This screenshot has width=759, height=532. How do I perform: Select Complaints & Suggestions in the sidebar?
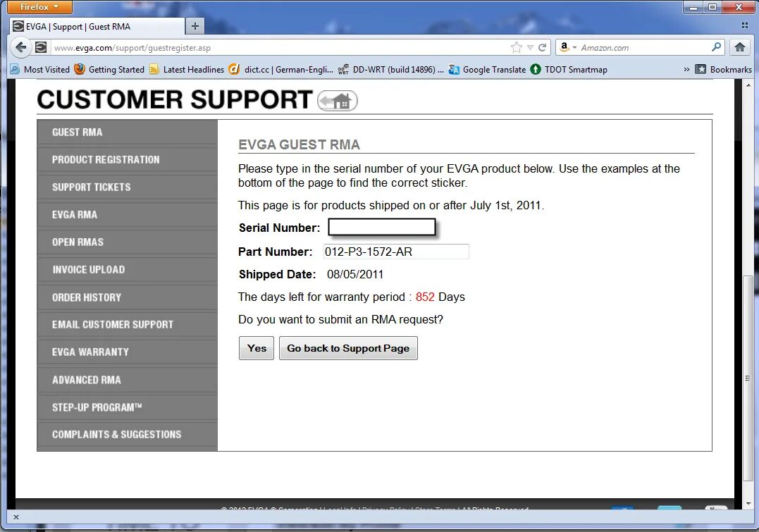tap(128, 435)
